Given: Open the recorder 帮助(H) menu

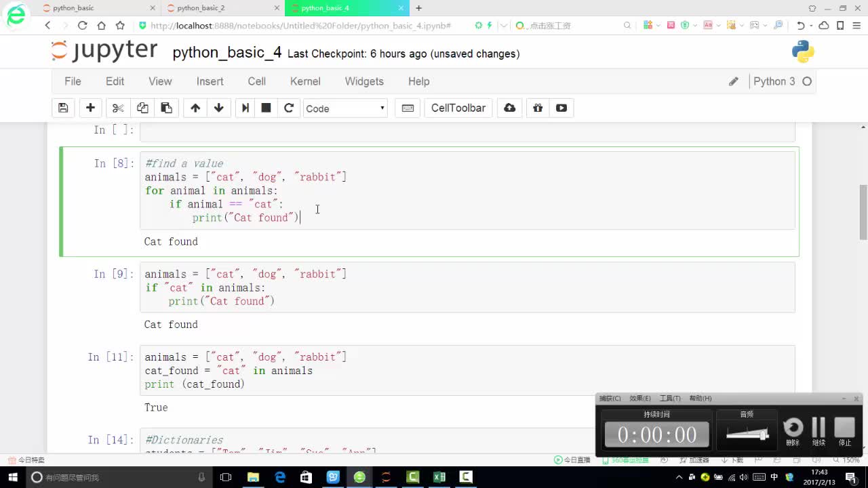Looking at the screenshot, I should [x=701, y=399].
